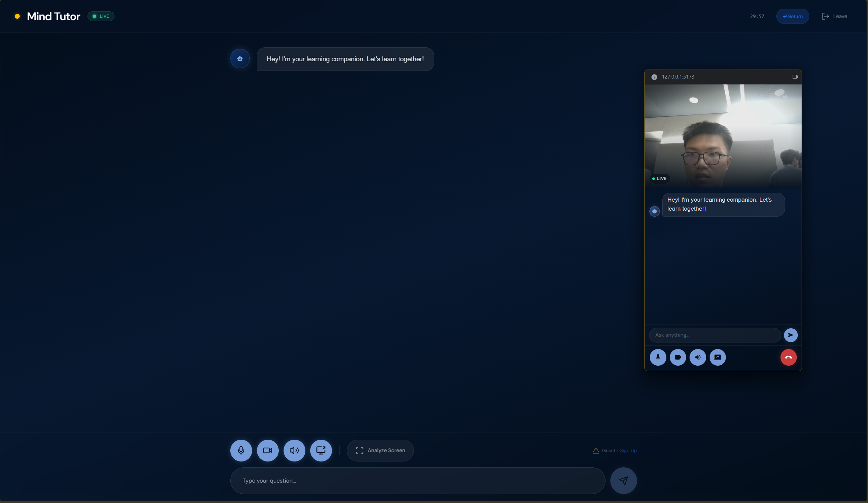This screenshot has height=503, width=868.
Task: Toggle the main speaker volume button
Action: tap(294, 450)
